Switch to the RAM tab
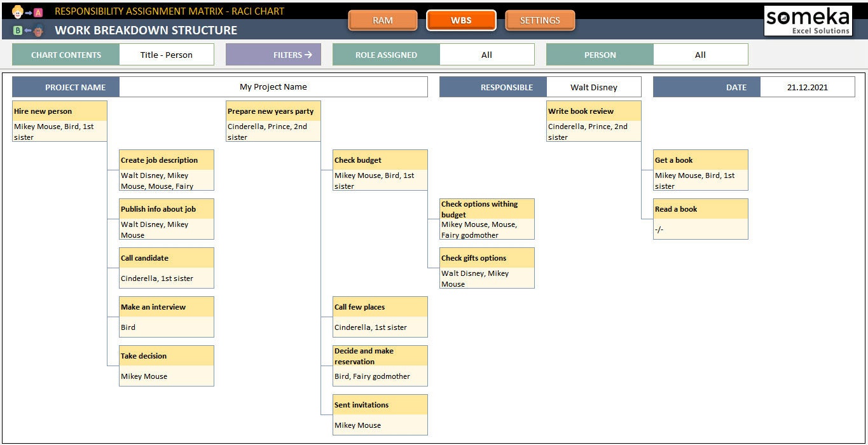868x445 pixels. (382, 20)
